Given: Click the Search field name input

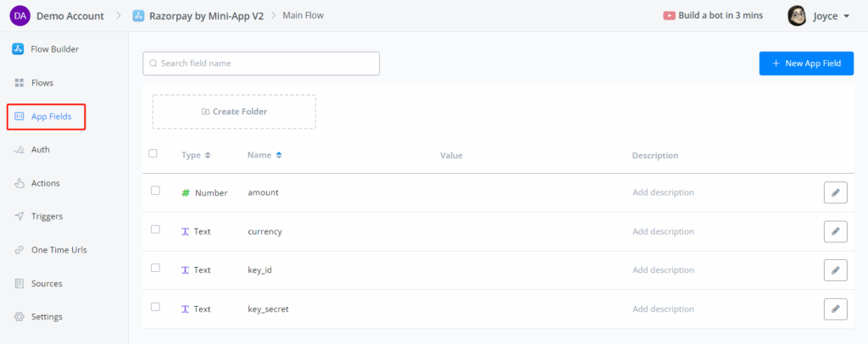Looking at the screenshot, I should pos(261,64).
